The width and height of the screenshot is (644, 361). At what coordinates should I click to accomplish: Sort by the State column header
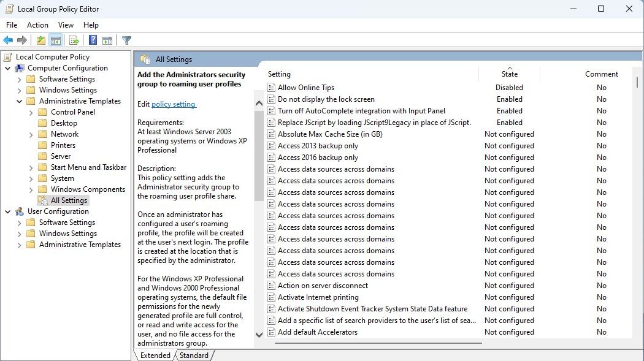click(x=509, y=74)
